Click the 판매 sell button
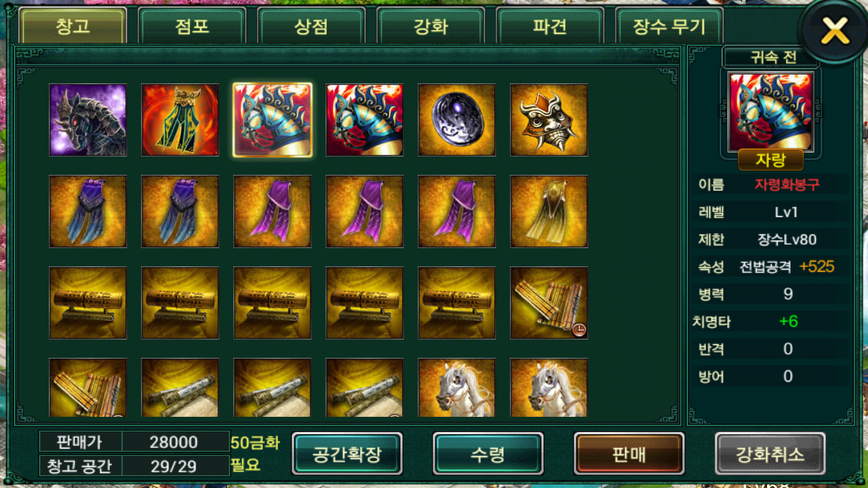The height and width of the screenshot is (488, 868). (629, 453)
